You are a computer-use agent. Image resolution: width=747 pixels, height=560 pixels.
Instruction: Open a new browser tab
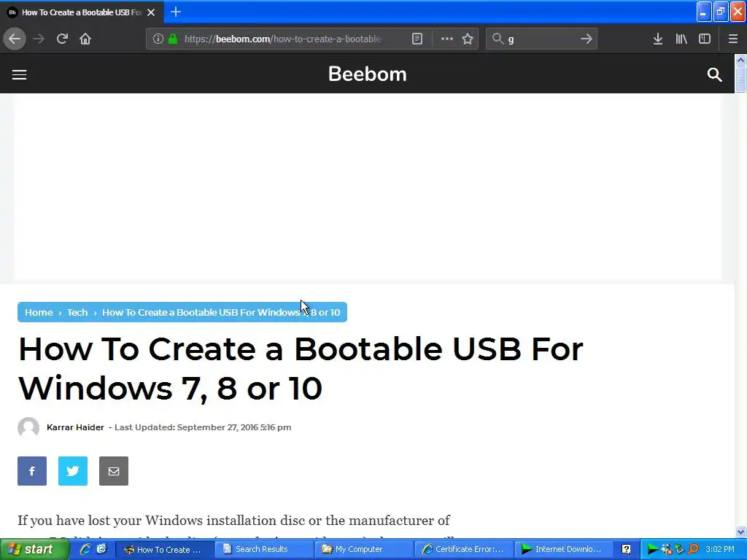176,12
